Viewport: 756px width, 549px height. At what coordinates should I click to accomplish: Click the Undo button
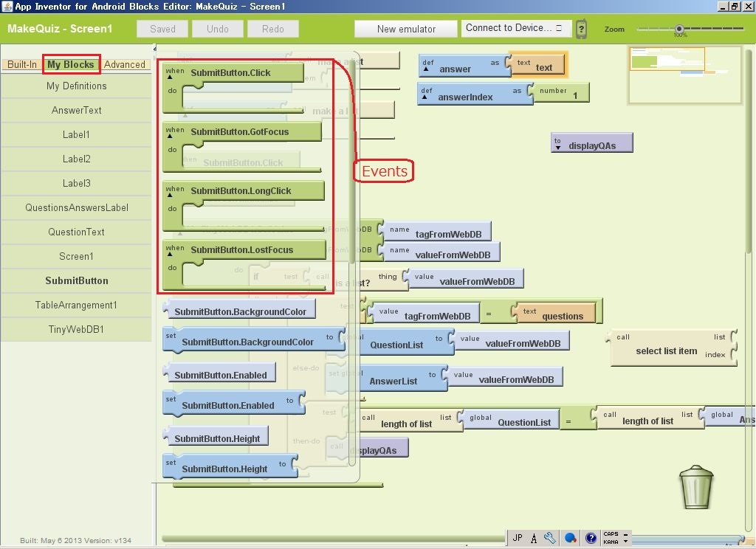(217, 29)
